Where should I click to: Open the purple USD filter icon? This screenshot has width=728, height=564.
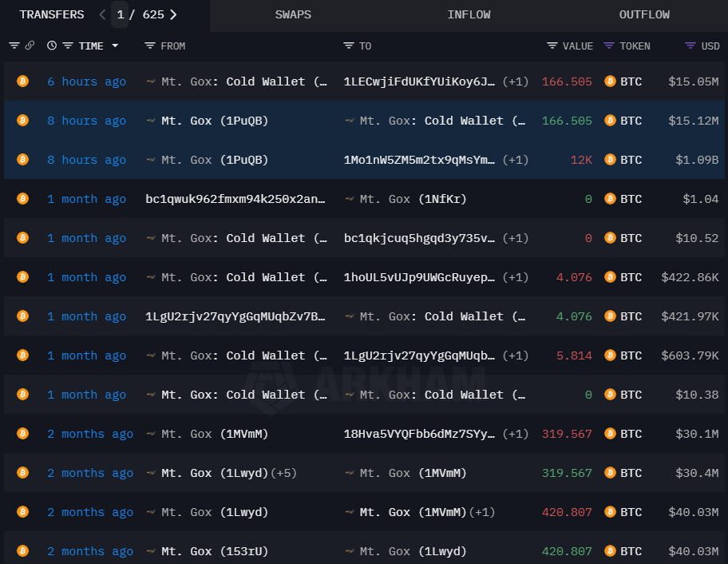pos(690,46)
